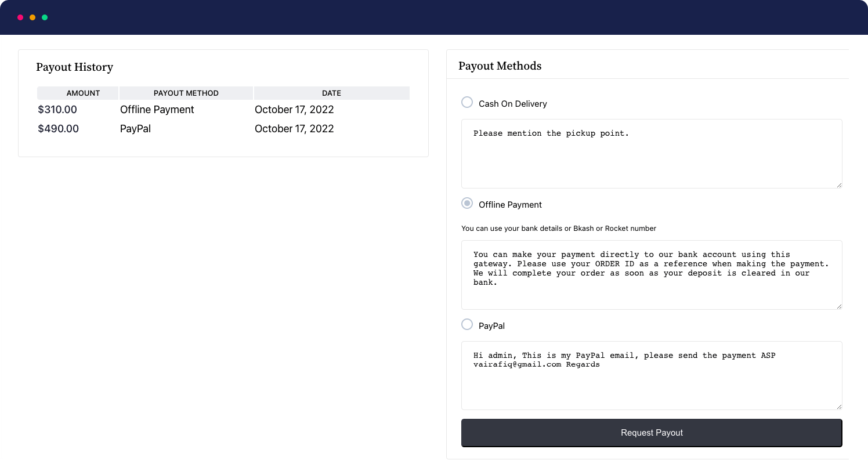Click the date in the PayPal history row
Image resolution: width=868 pixels, height=471 pixels.
(x=294, y=129)
